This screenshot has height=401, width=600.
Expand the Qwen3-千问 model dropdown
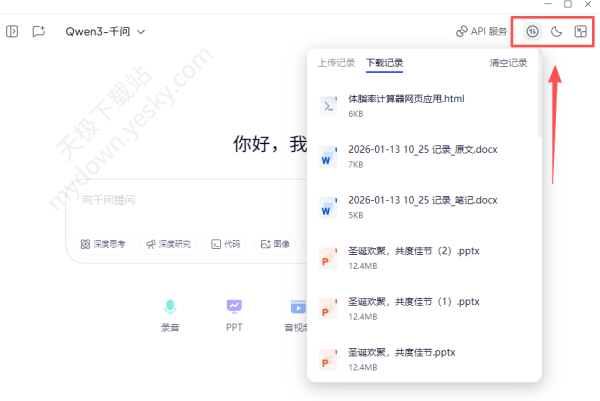pos(105,31)
